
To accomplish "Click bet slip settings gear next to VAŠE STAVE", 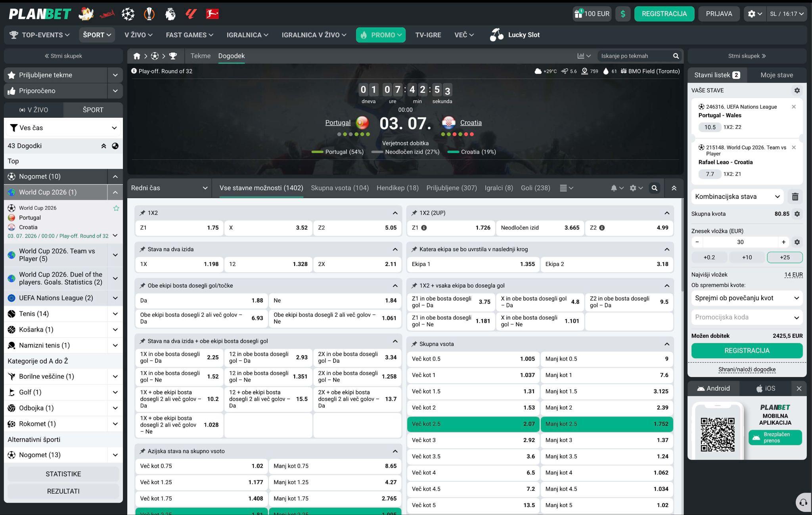I will pyautogui.click(x=797, y=90).
